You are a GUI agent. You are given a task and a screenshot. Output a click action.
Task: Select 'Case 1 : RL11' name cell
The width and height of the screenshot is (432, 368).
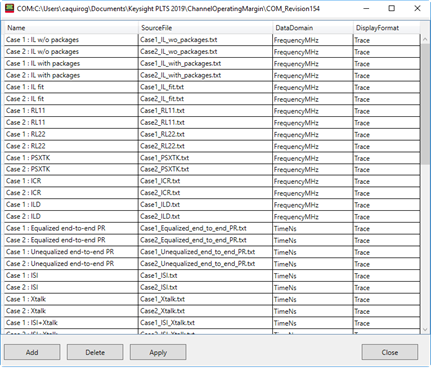[71, 111]
